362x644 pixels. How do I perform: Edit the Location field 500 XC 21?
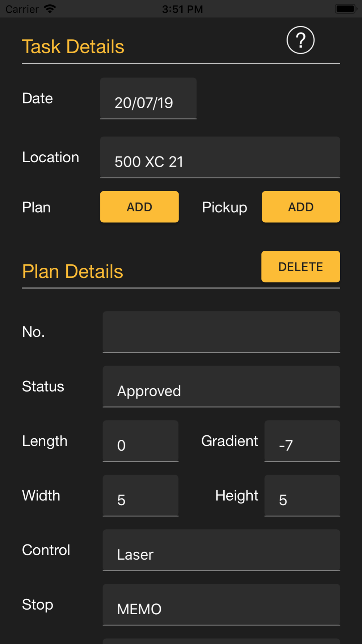click(x=220, y=158)
